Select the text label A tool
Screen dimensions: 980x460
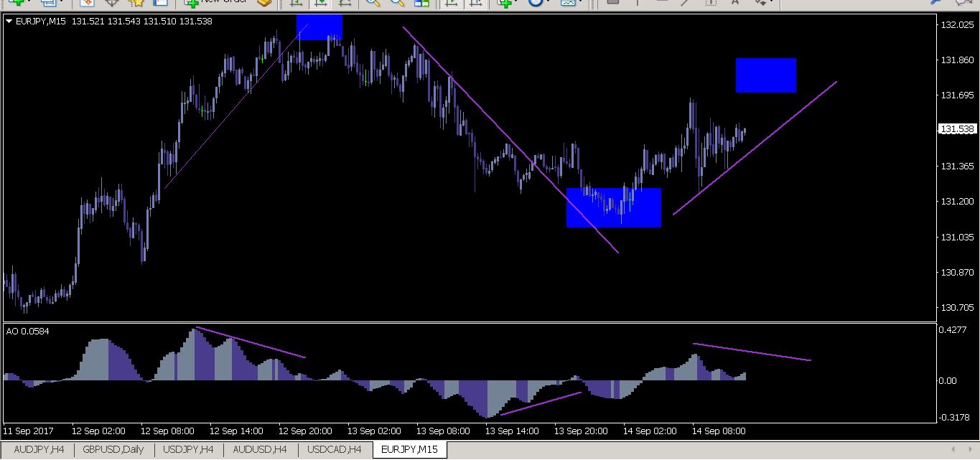[x=734, y=2]
